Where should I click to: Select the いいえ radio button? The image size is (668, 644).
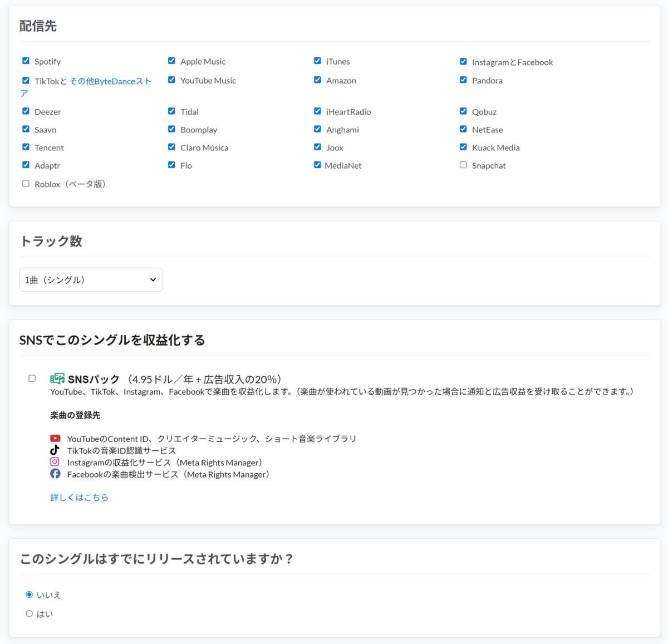[x=30, y=594]
